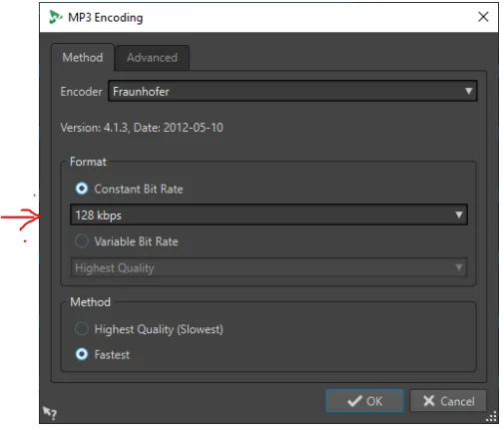Click the MP3 Encoding title text
Image resolution: width=504 pixels, height=430 pixels.
pos(105,17)
